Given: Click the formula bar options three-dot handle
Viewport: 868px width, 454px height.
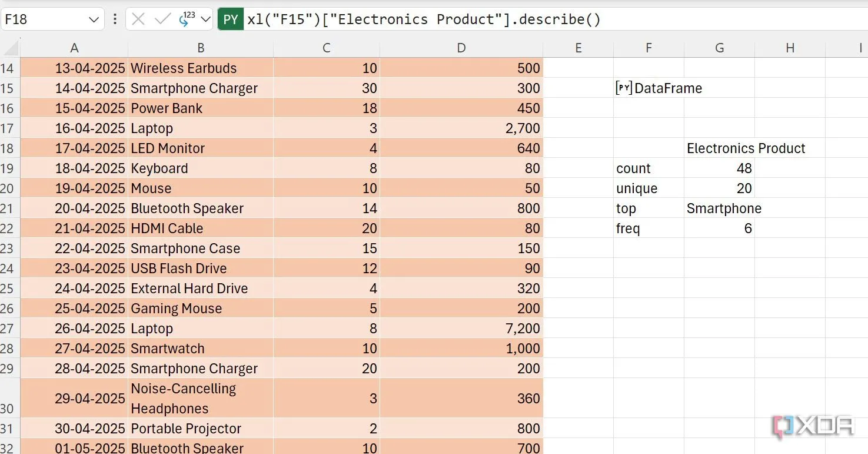Looking at the screenshot, I should tap(115, 19).
